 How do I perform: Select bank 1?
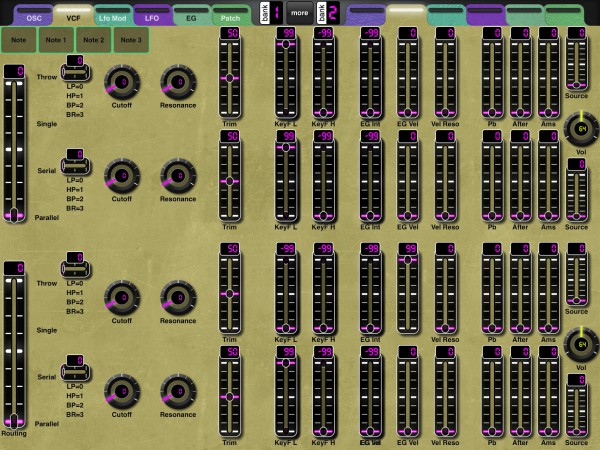click(x=271, y=13)
